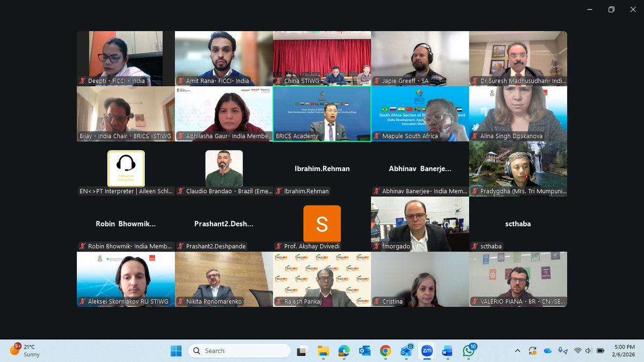
Task: Open Task View from the taskbar
Action: (x=302, y=351)
